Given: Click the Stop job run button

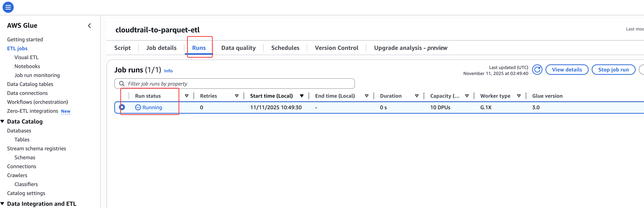Looking at the screenshot, I should 613,70.
